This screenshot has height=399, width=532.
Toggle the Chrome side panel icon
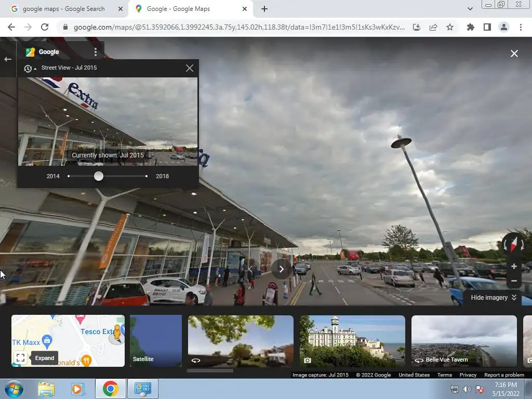pyautogui.click(x=487, y=27)
